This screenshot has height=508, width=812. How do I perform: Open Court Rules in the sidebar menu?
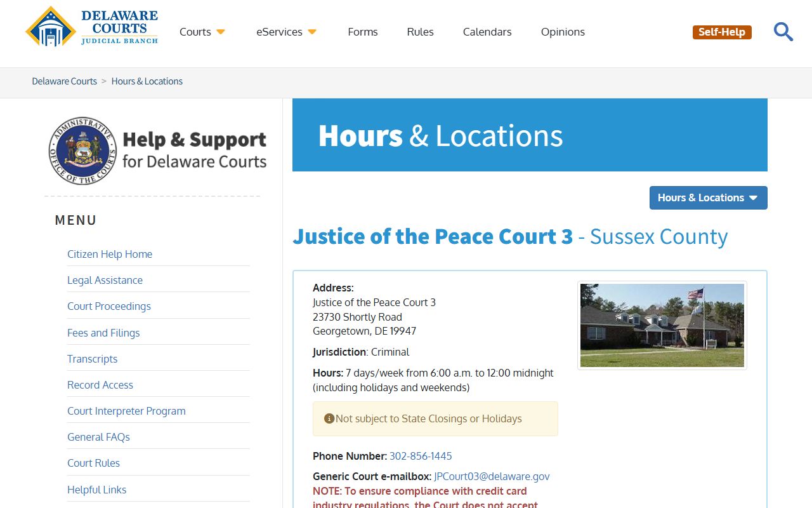[x=93, y=463]
